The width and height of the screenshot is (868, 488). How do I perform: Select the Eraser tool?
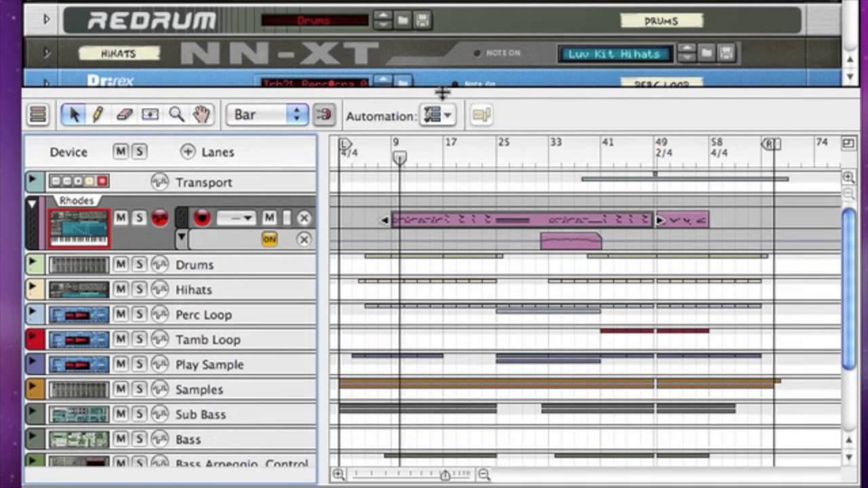(123, 115)
